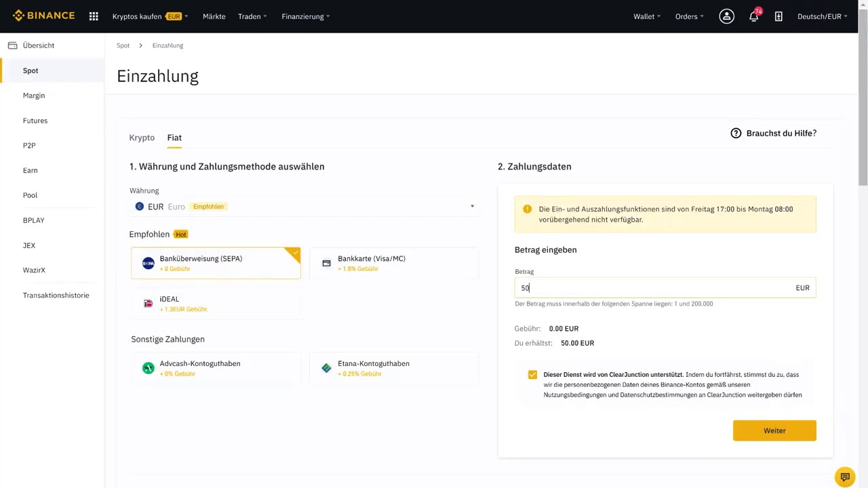Open notifications bell icon
Image resolution: width=868 pixels, height=488 pixels.
(x=753, y=17)
